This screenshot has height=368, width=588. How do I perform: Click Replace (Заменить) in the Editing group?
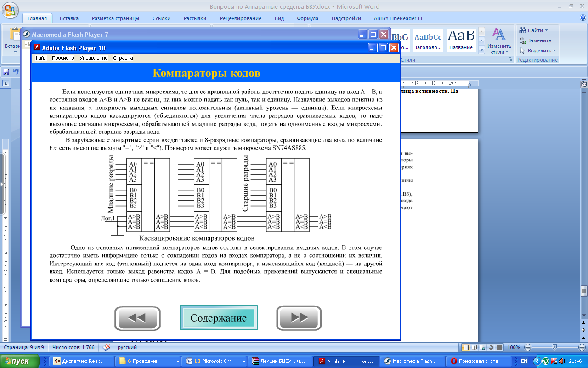(x=536, y=40)
